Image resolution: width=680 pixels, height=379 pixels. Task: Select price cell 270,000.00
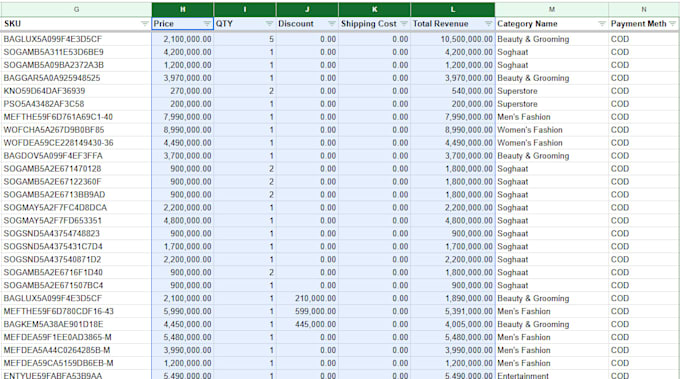point(183,91)
